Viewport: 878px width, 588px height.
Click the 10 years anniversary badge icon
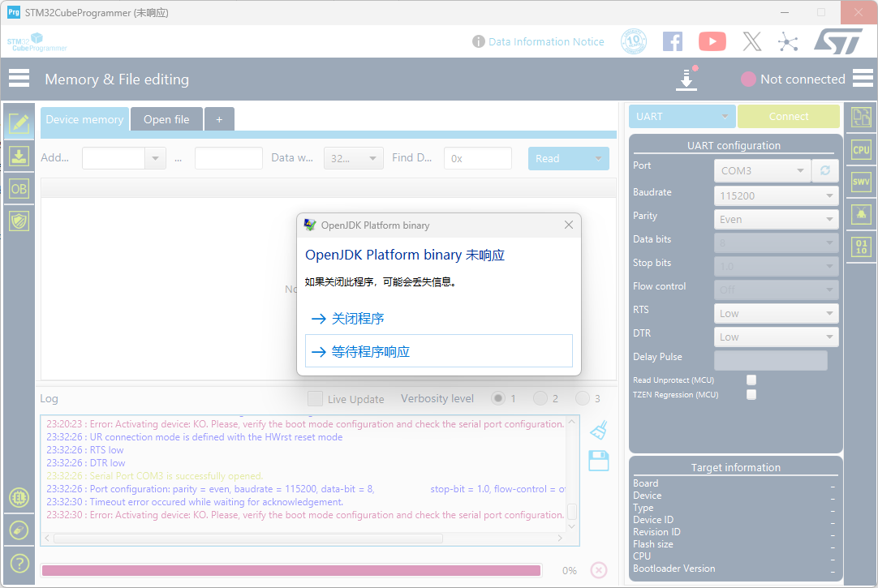pyautogui.click(x=633, y=41)
